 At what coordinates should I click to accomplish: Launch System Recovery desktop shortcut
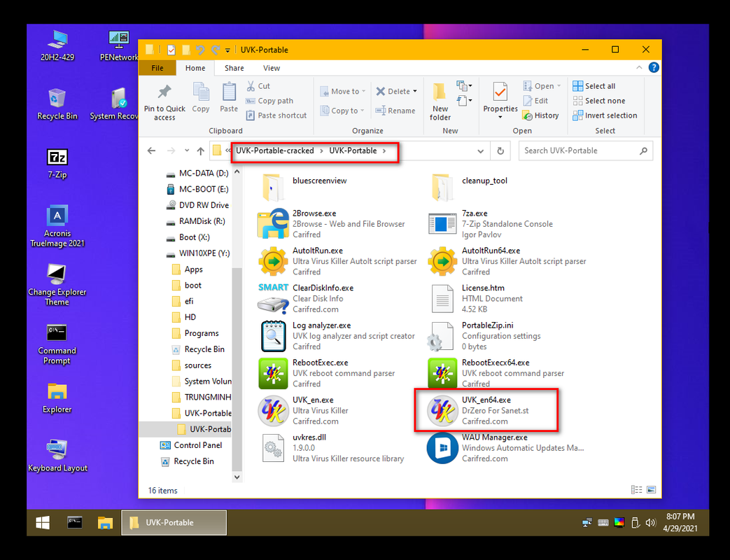[x=114, y=104]
